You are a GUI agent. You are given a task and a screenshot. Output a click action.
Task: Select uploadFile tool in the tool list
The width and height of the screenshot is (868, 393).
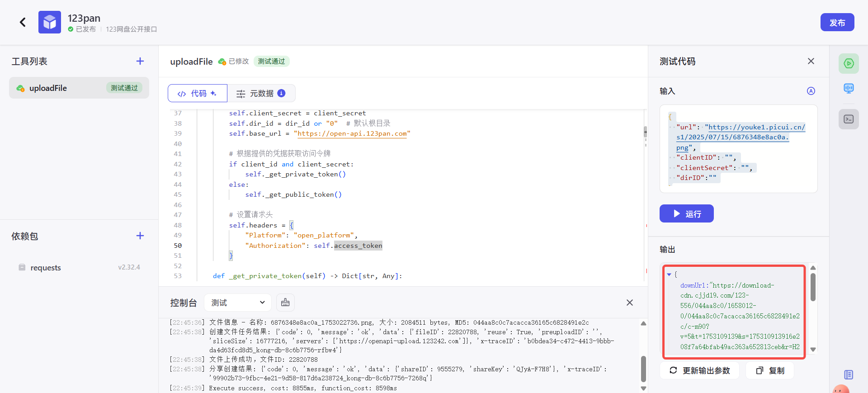coord(79,88)
